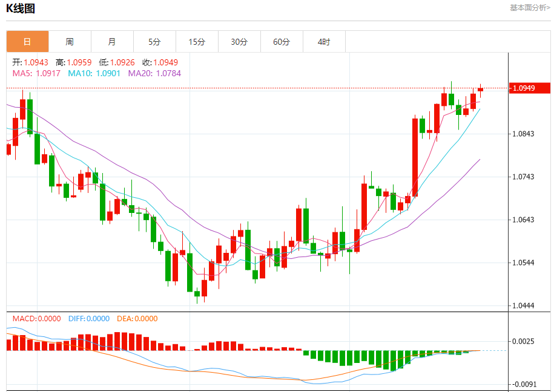Switch to the 月 monthly tab
Image resolution: width=554 pixels, height=392 pixels.
tap(113, 42)
